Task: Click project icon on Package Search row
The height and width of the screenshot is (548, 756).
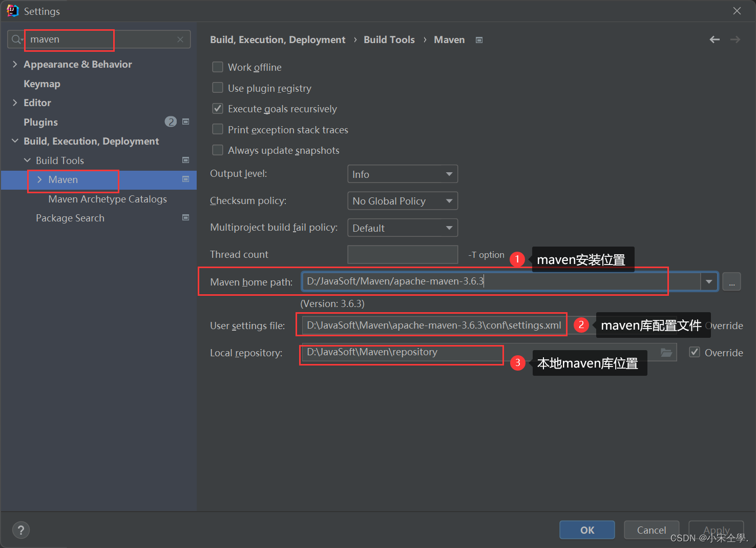Action: (186, 217)
